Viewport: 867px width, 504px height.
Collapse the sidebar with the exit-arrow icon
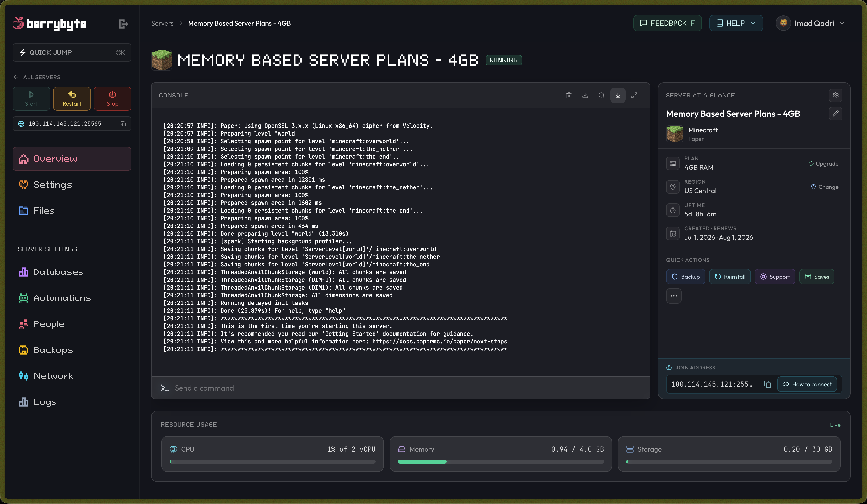coord(124,24)
